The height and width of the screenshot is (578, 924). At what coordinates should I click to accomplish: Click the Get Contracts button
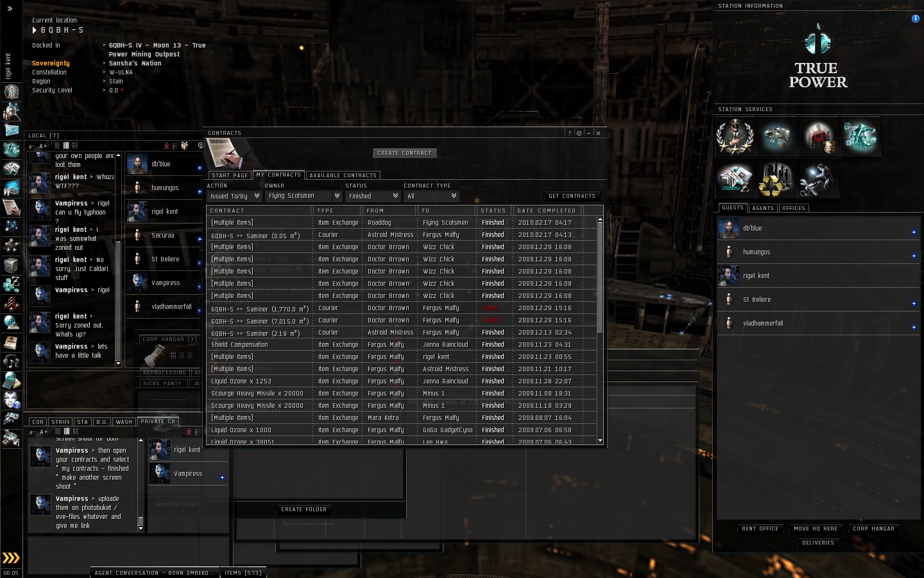pos(572,196)
